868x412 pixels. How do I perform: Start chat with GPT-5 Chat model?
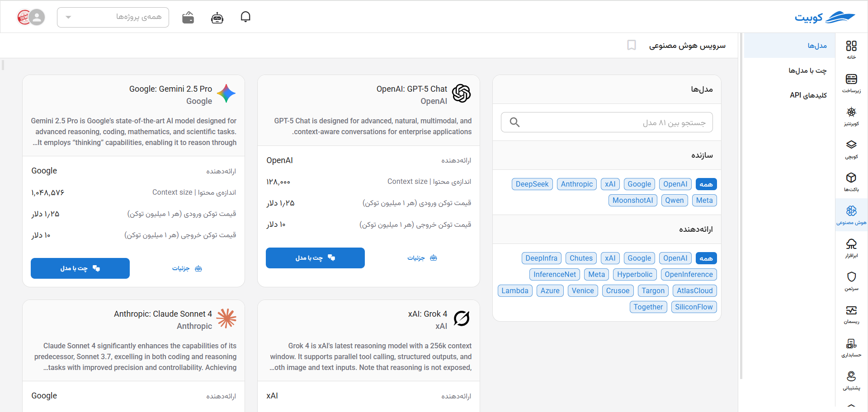click(x=315, y=258)
